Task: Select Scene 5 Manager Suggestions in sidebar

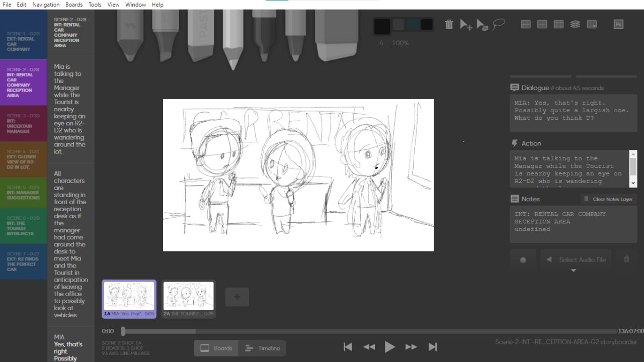Action: point(24,192)
